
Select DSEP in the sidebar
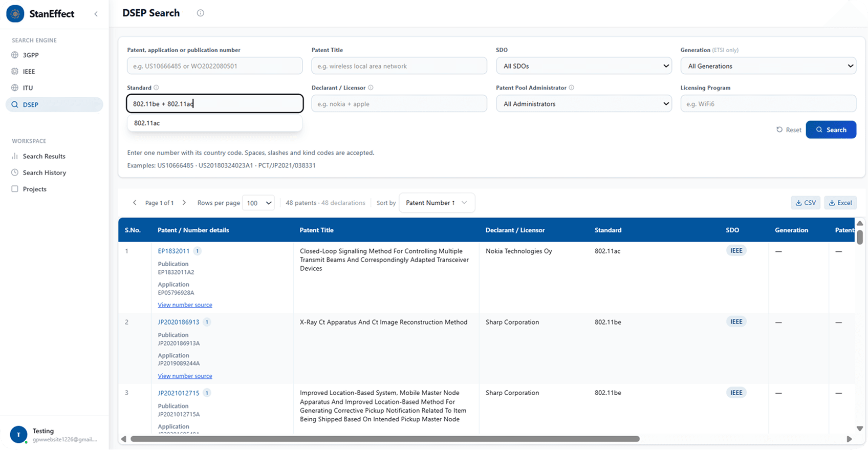pos(54,104)
